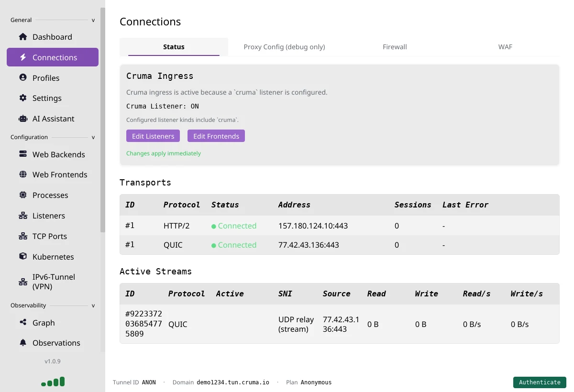This screenshot has width=574, height=392.
Task: Click the TCP Ports network icon
Action: coord(22,236)
